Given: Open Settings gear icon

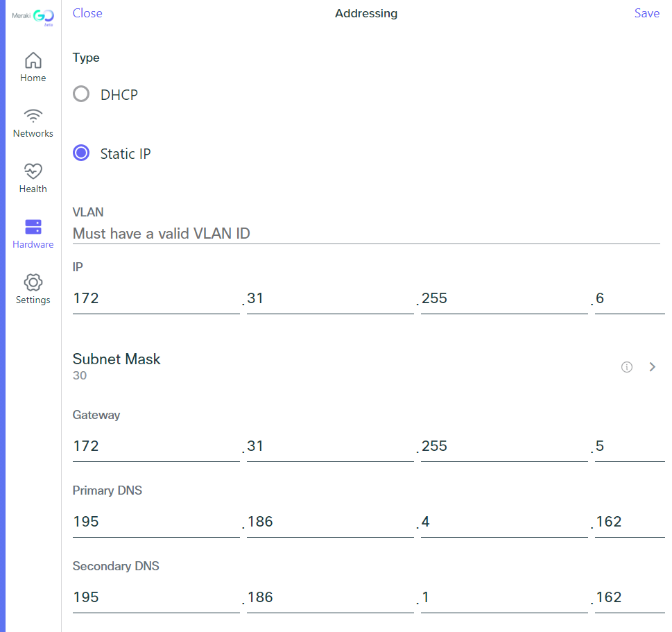Looking at the screenshot, I should point(33,282).
